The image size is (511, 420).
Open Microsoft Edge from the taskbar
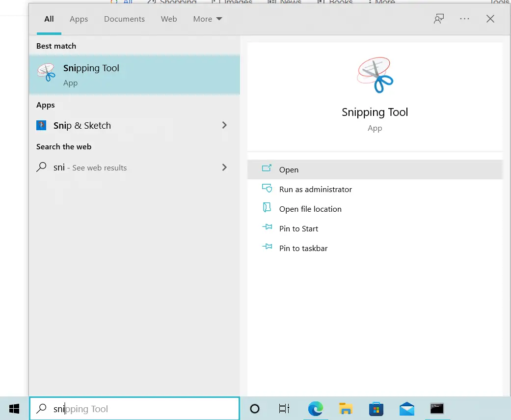point(315,408)
